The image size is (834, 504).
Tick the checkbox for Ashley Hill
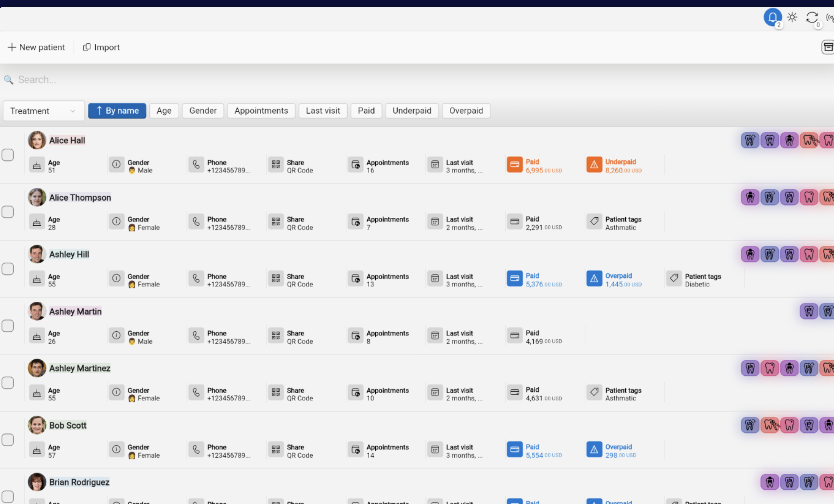[8, 269]
